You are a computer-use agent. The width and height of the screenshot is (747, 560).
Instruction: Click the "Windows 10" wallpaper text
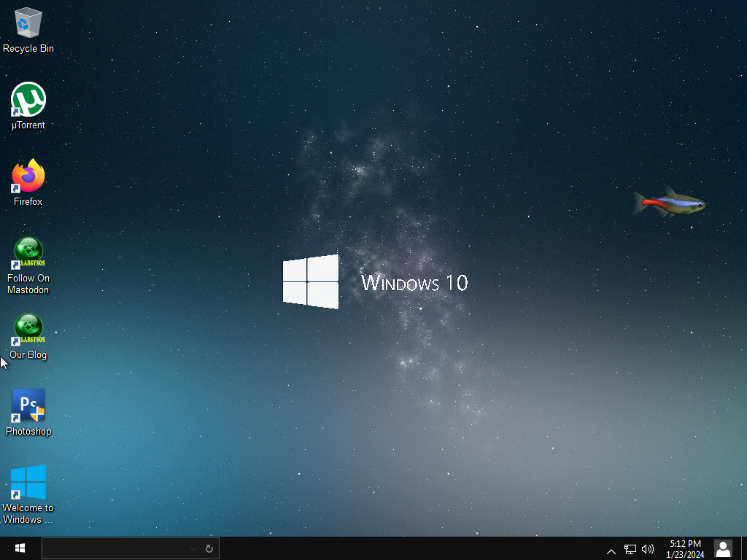(414, 282)
